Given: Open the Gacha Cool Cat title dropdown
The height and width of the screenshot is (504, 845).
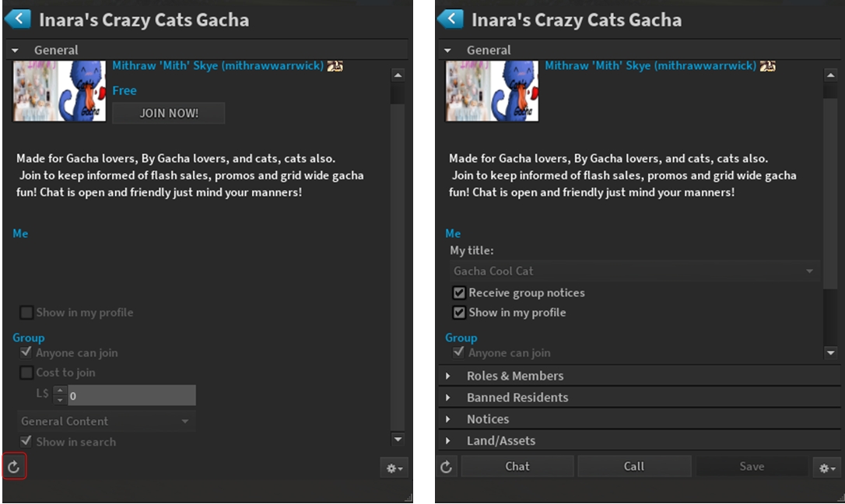Looking at the screenshot, I should [635, 271].
